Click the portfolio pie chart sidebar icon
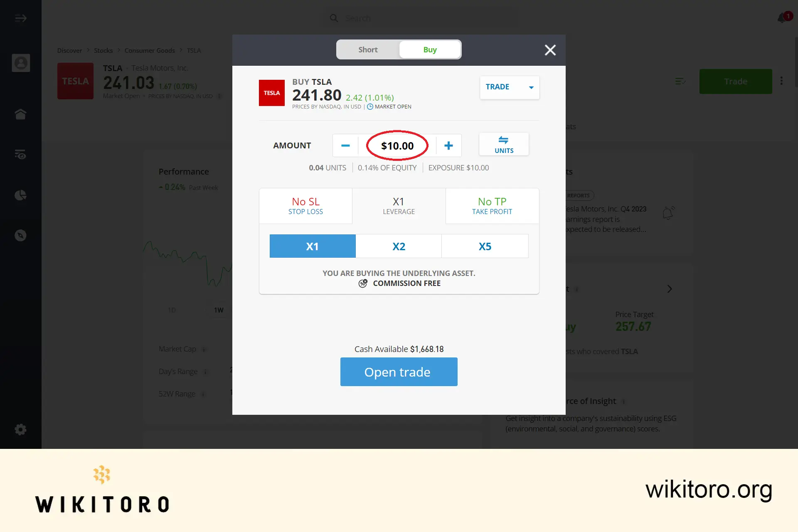 21,195
